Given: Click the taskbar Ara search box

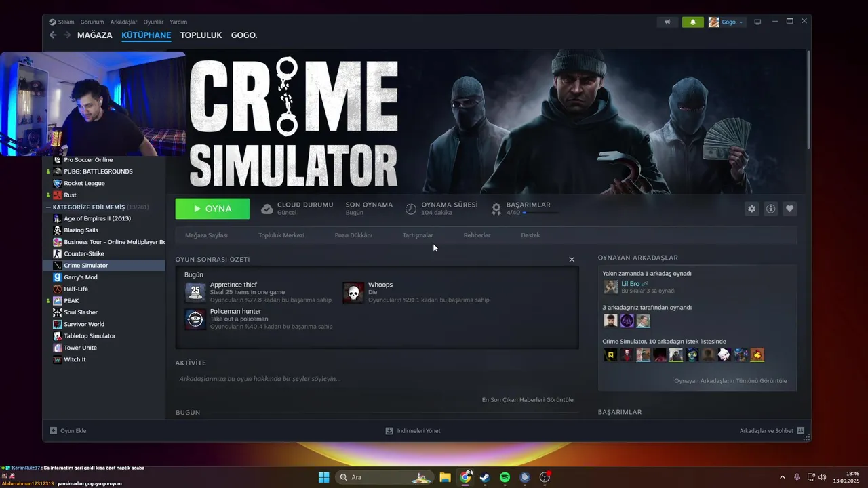Looking at the screenshot, I should (384, 477).
